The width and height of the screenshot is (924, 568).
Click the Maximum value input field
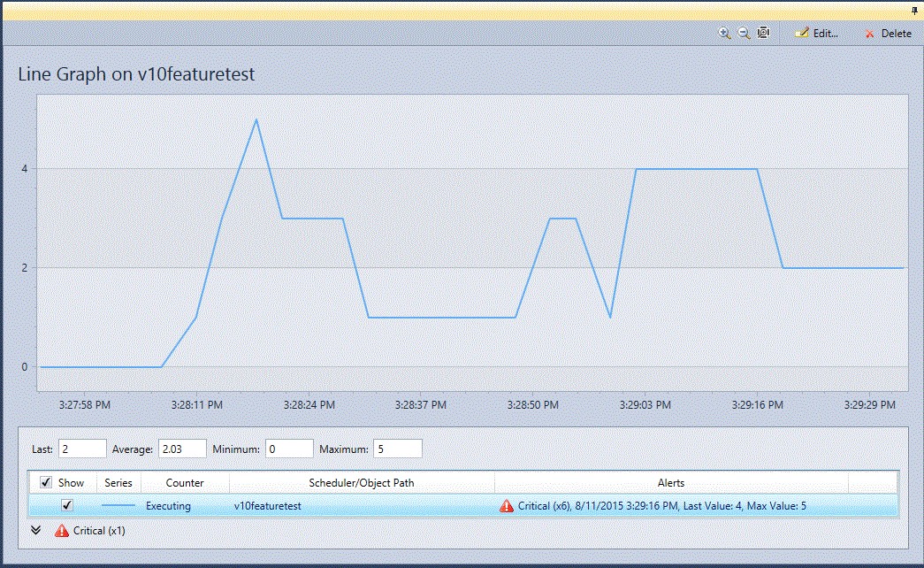click(x=397, y=449)
